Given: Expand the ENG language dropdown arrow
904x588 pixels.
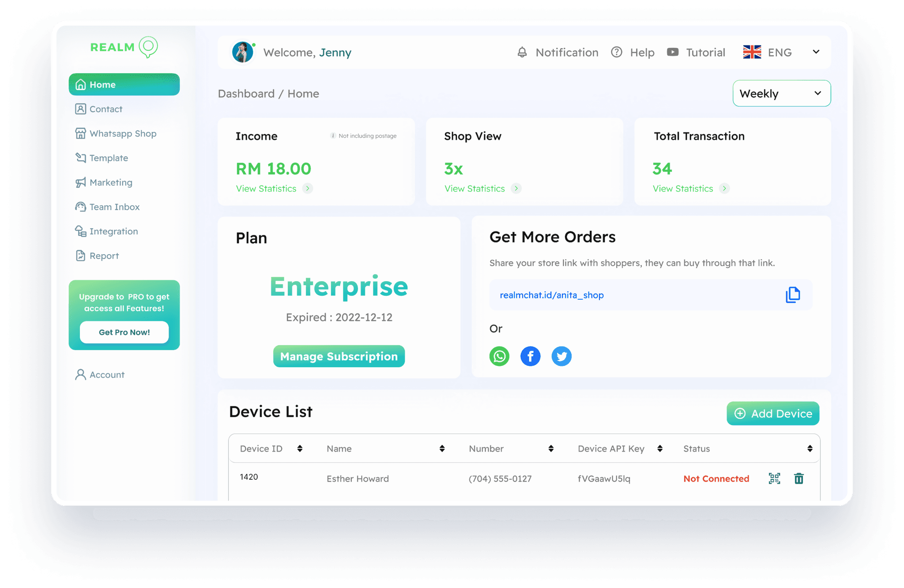Looking at the screenshot, I should pyautogui.click(x=816, y=52).
